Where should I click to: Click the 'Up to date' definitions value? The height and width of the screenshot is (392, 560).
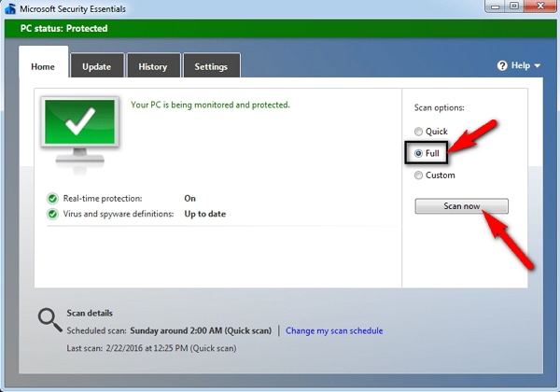tap(205, 214)
